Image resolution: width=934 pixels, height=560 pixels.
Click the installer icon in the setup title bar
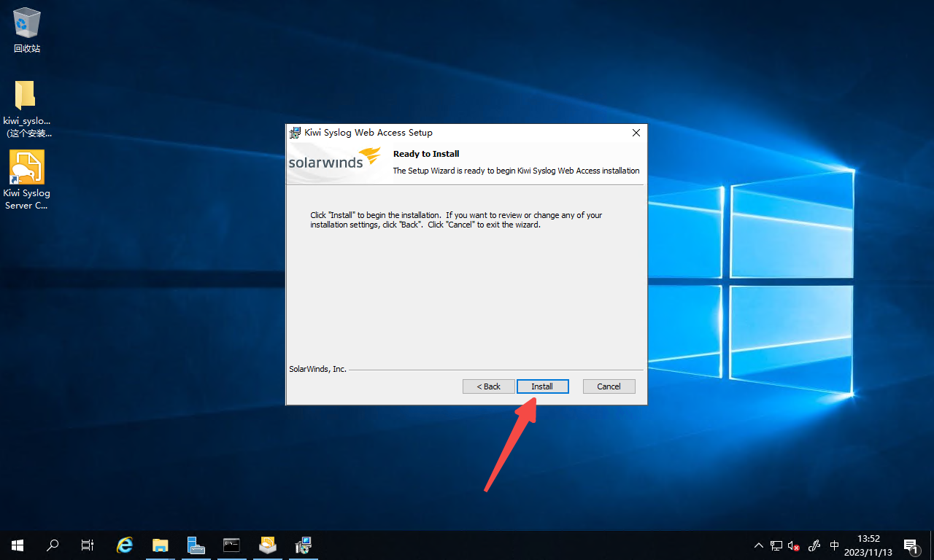click(x=295, y=133)
